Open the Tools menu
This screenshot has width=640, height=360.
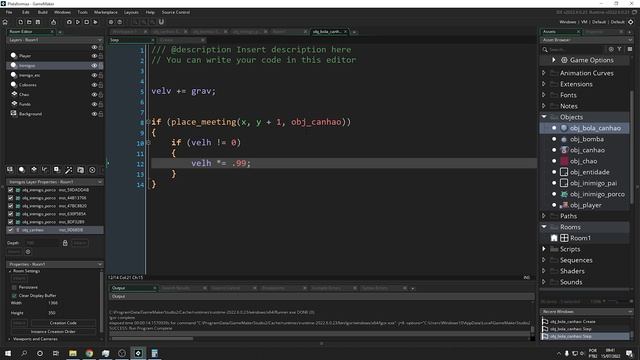tap(82, 12)
